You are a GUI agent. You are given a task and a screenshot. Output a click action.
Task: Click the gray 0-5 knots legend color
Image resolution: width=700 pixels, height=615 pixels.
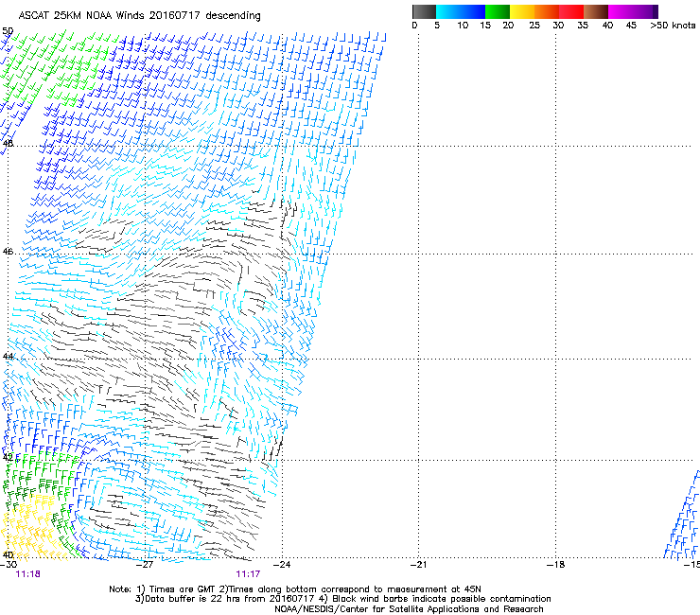(424, 11)
